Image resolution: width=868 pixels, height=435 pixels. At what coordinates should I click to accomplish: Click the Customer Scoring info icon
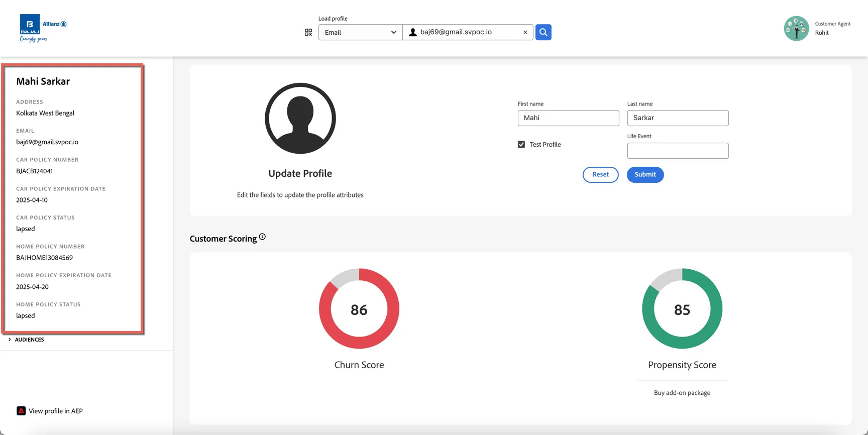click(x=262, y=237)
